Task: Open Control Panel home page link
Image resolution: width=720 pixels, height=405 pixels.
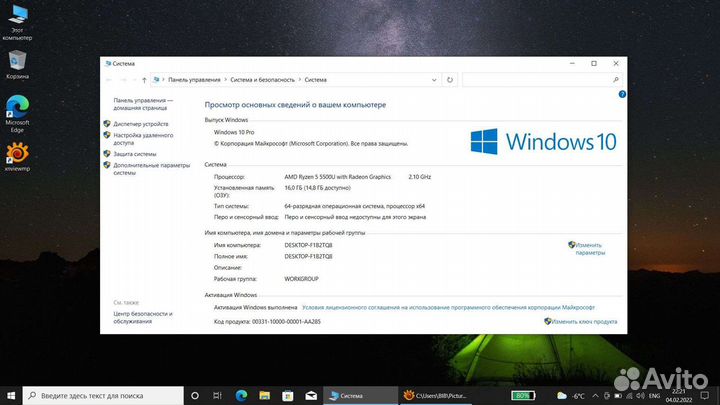Action: pyautogui.click(x=143, y=104)
